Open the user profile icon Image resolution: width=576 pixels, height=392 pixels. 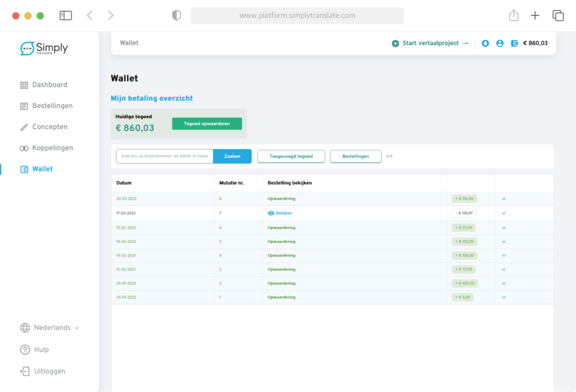coord(499,43)
